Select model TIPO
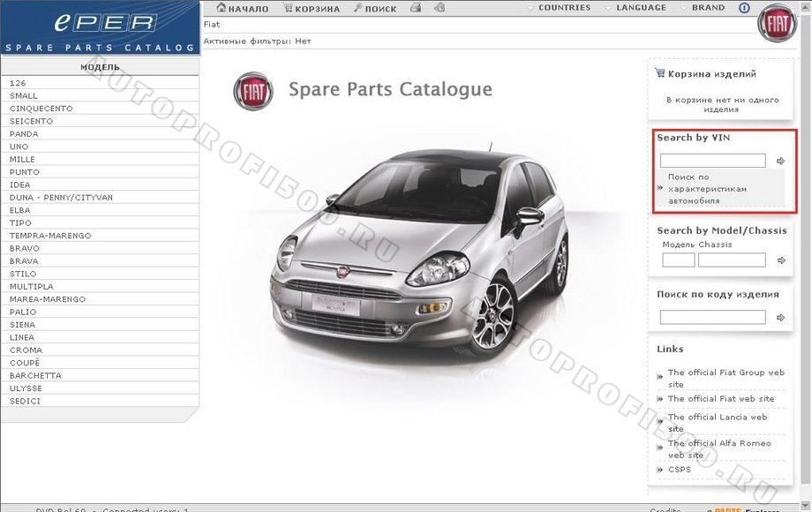Screen dimensions: 812x512 pos(100,222)
